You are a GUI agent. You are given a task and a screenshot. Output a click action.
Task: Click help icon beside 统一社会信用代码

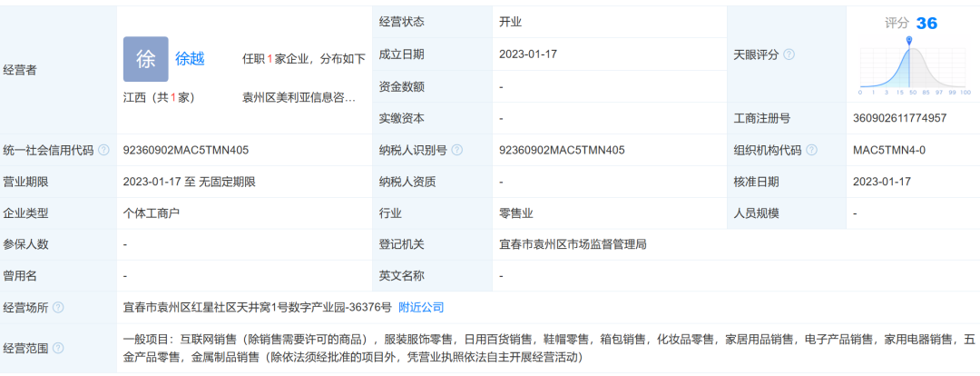pos(104,150)
